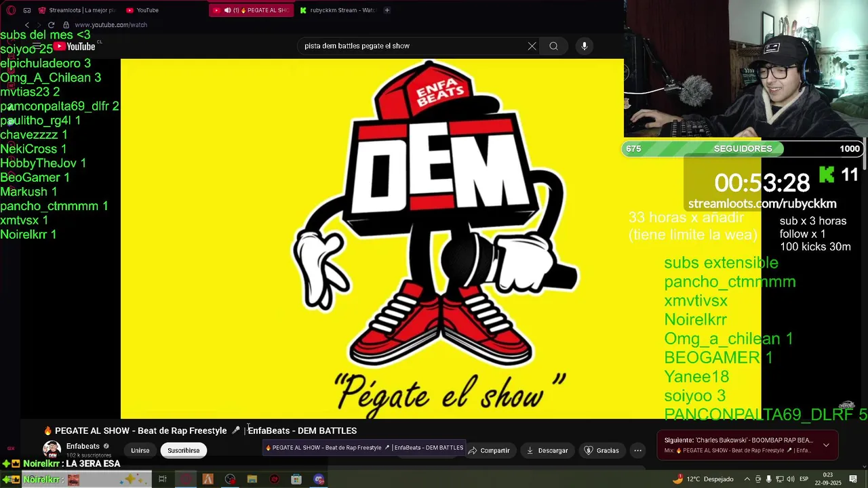The image size is (868, 488).
Task: Click the streamloots.com/rubyckkm overlay text
Action: click(762, 203)
